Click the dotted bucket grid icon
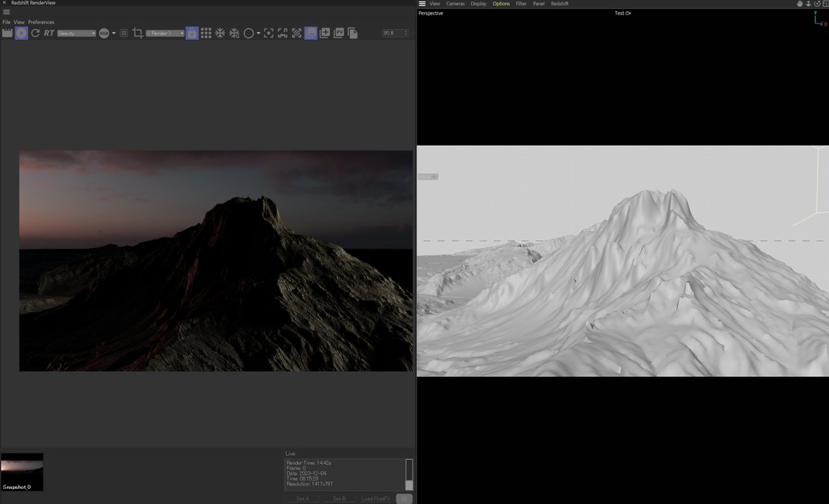Viewport: 829px width, 504px height. (124, 33)
